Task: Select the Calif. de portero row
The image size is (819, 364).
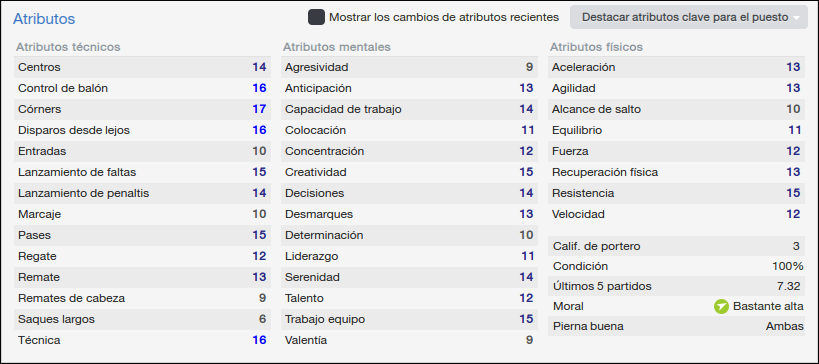Action: tap(676, 246)
